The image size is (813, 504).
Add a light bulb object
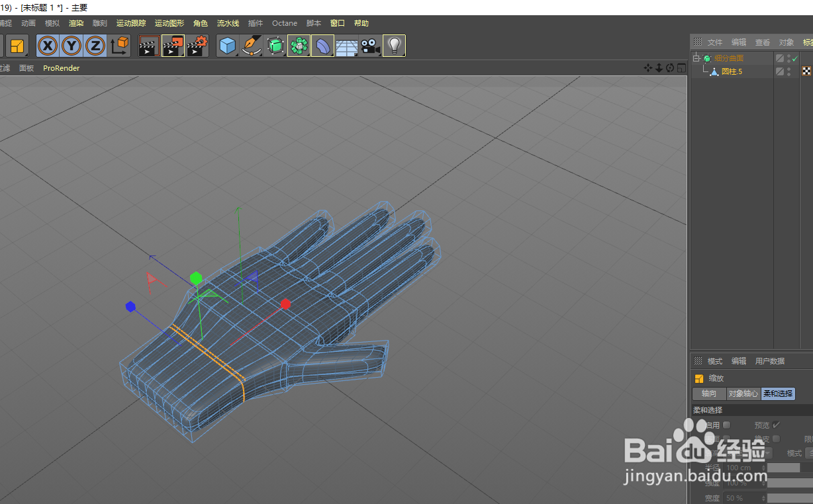tap(394, 46)
